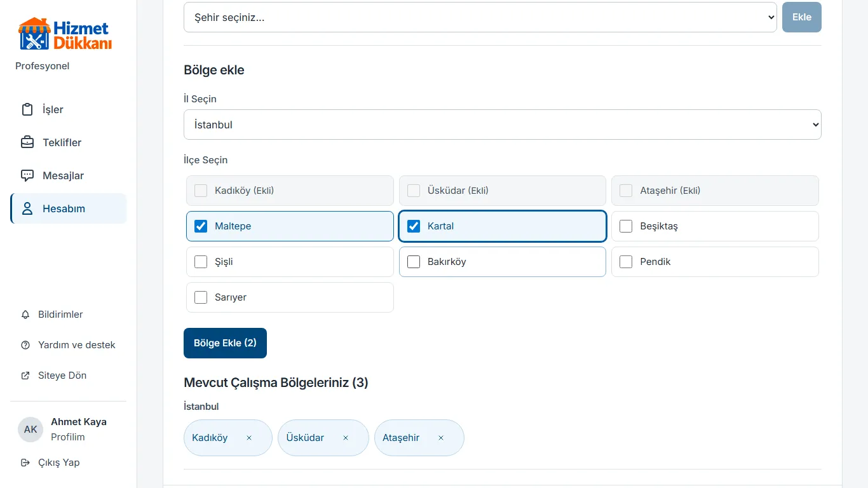The image size is (868, 488).
Task: Remove Ataşehir region with its x icon
Action: pyautogui.click(x=441, y=438)
